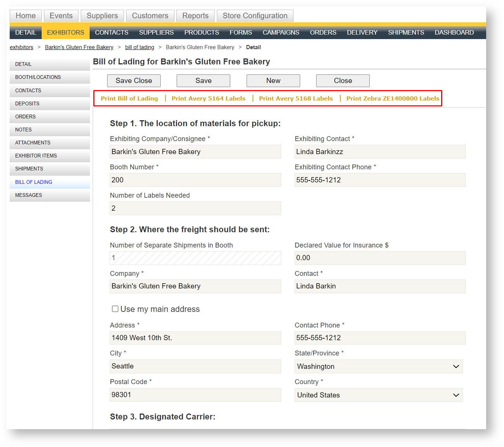Open the exhibitors breadcrumb link
Image resolution: width=504 pixels, height=447 pixels.
21,47
